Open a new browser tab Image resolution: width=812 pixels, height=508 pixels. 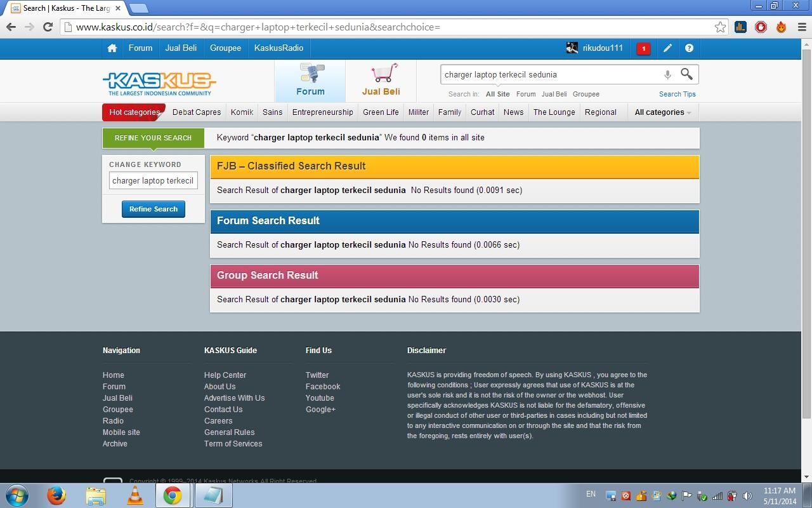[139, 8]
